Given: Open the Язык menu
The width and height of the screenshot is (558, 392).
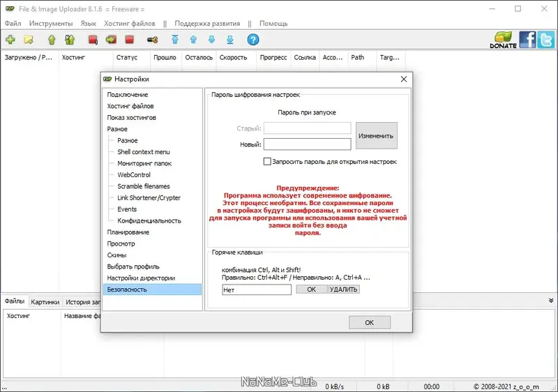Looking at the screenshot, I should point(89,24).
